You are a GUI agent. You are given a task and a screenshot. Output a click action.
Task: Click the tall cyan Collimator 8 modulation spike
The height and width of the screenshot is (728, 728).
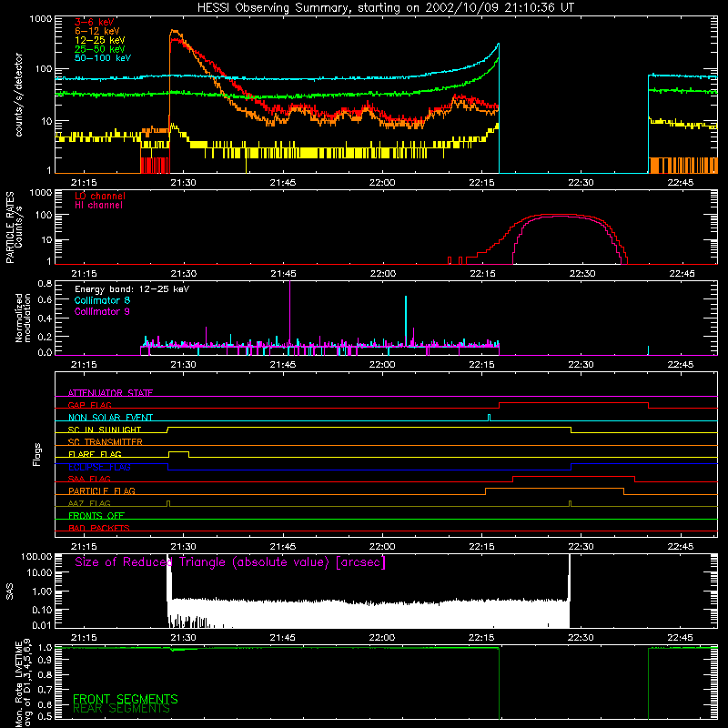click(x=406, y=320)
